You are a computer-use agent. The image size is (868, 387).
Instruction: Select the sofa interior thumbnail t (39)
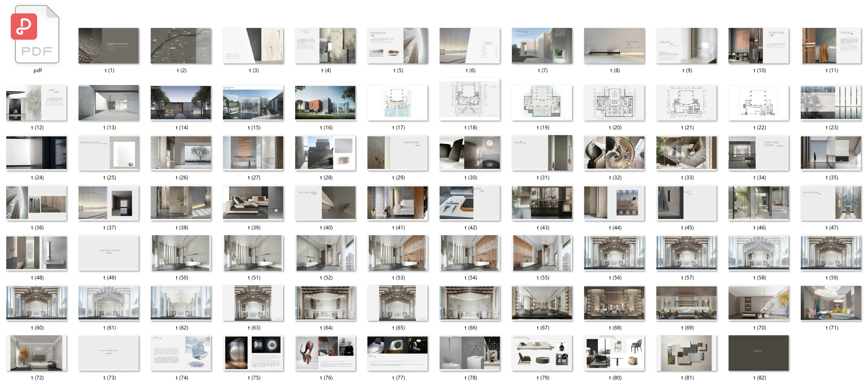(253, 203)
